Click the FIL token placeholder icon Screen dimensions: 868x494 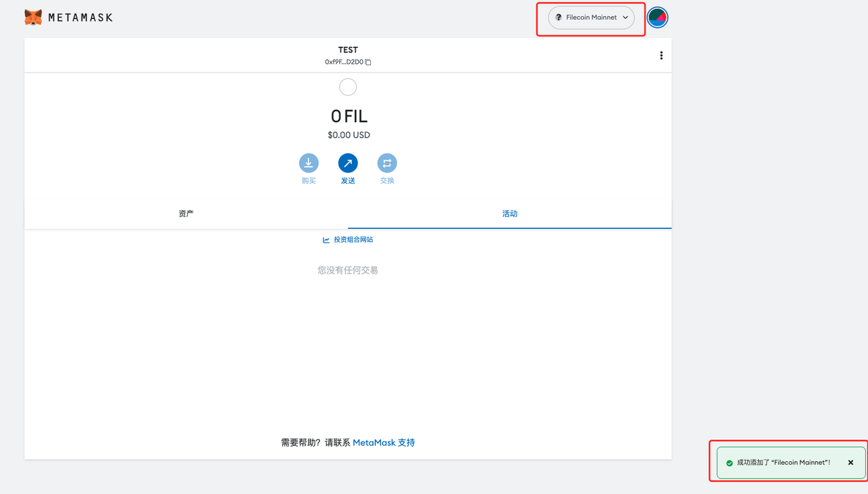click(348, 87)
